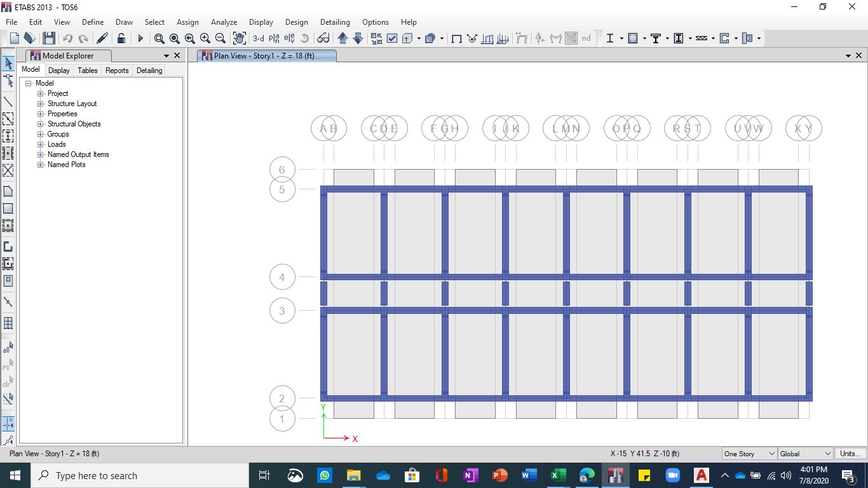Expand the Properties tree node
This screenshot has height=488, width=868.
click(x=41, y=114)
